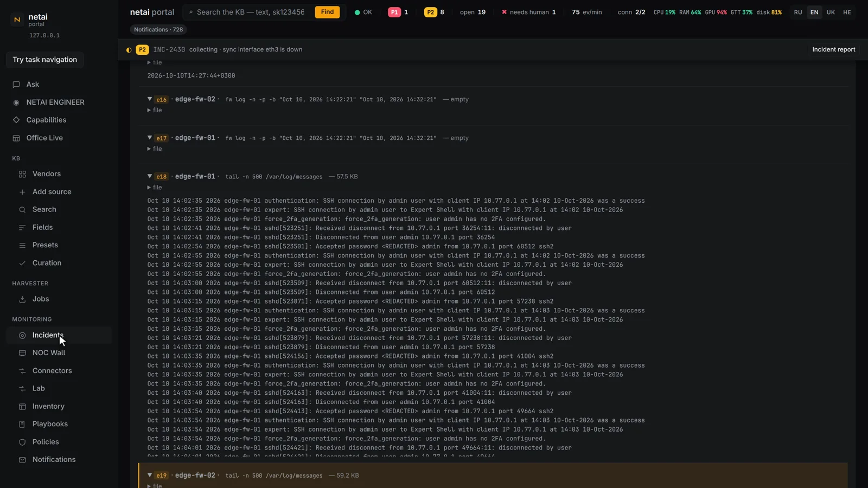Click the needs human indicator
Image resolution: width=868 pixels, height=488 pixels.
528,12
